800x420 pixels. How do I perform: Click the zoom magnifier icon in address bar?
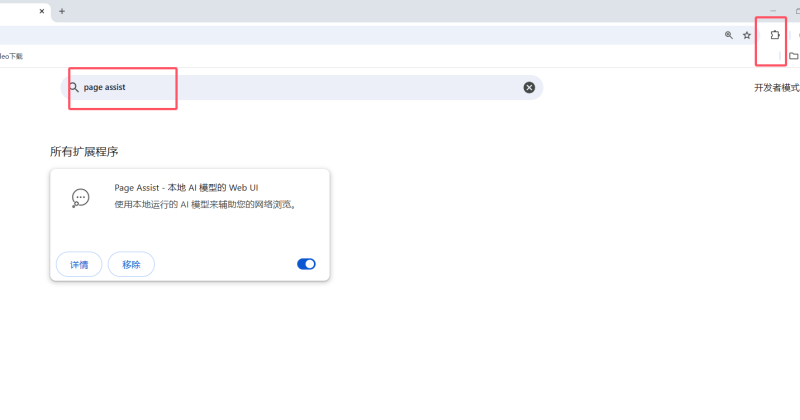pyautogui.click(x=729, y=35)
